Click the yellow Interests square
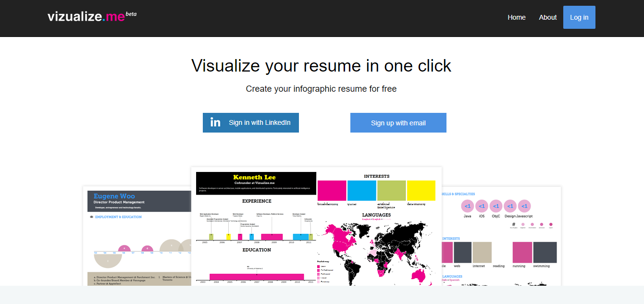The width and height of the screenshot is (644, 304). [x=421, y=190]
